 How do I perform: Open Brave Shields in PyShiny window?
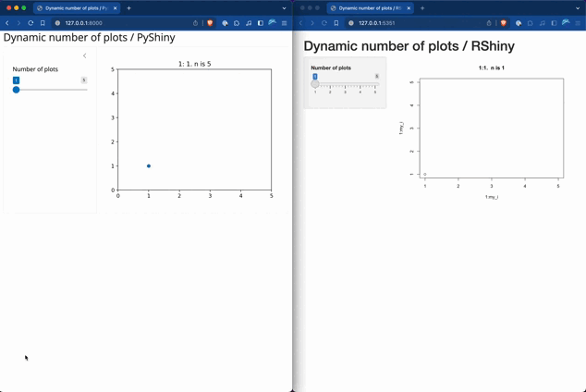coord(210,23)
